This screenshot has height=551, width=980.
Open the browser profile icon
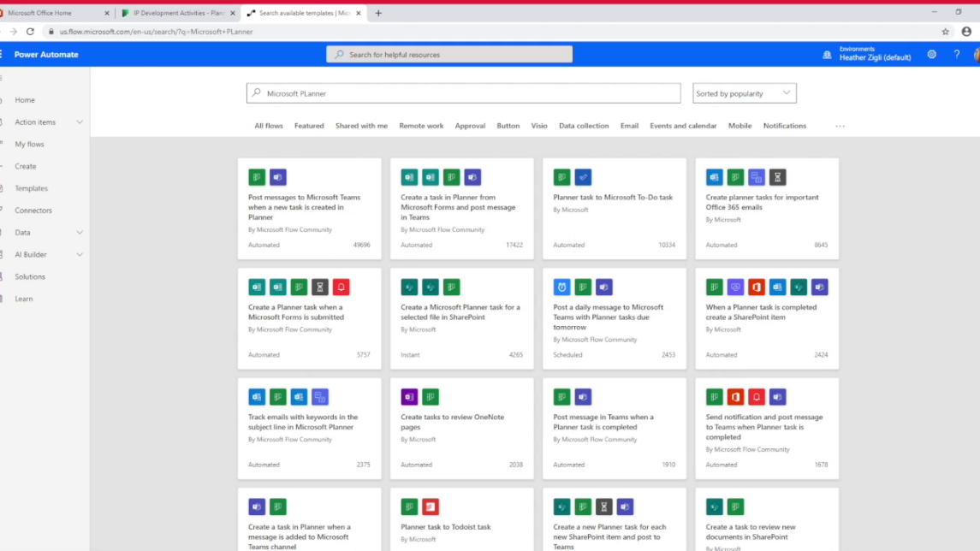966,32
